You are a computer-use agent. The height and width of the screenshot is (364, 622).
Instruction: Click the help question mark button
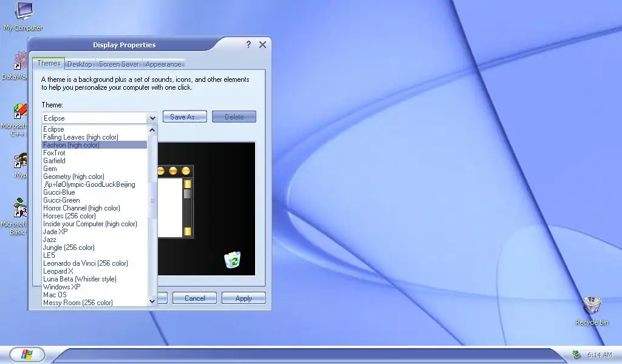[248, 44]
